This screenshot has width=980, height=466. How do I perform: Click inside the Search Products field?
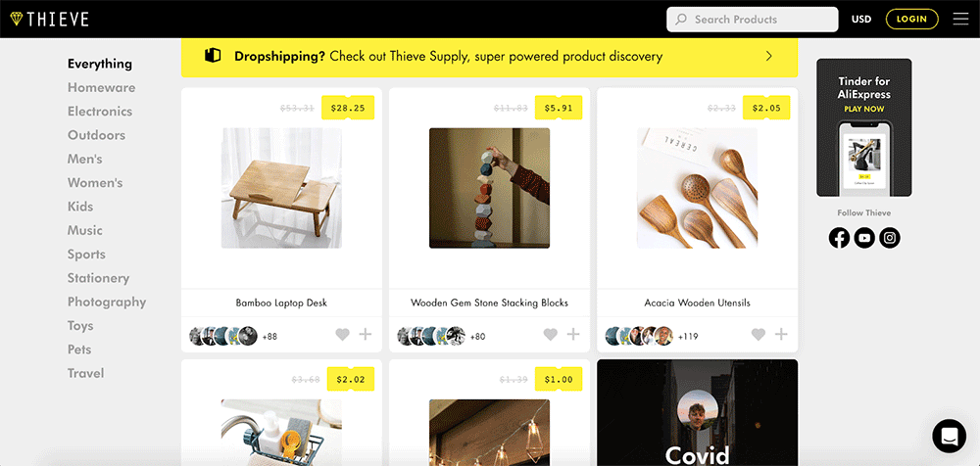coord(753,19)
